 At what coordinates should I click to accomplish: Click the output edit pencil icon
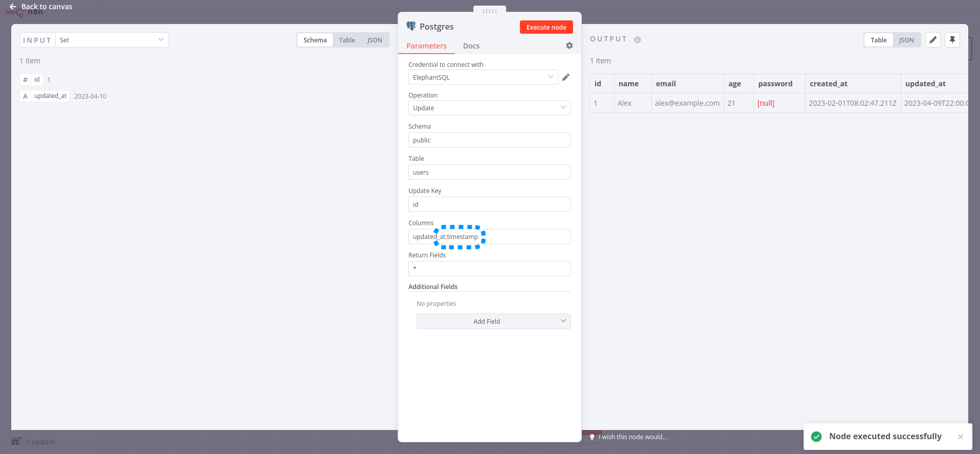(933, 40)
